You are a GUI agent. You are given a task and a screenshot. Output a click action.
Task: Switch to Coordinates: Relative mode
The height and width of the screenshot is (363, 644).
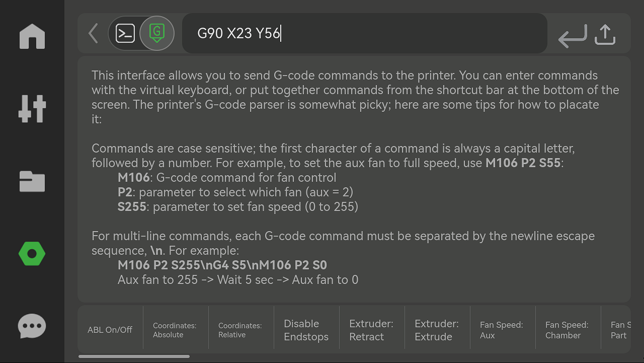coord(240,330)
